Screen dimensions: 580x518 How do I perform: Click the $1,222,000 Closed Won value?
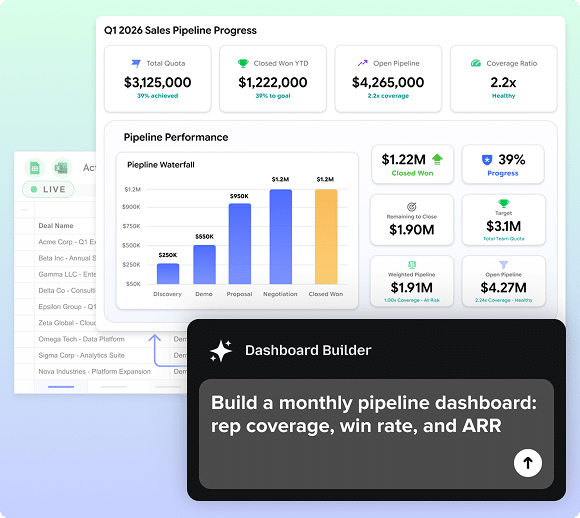(x=273, y=82)
